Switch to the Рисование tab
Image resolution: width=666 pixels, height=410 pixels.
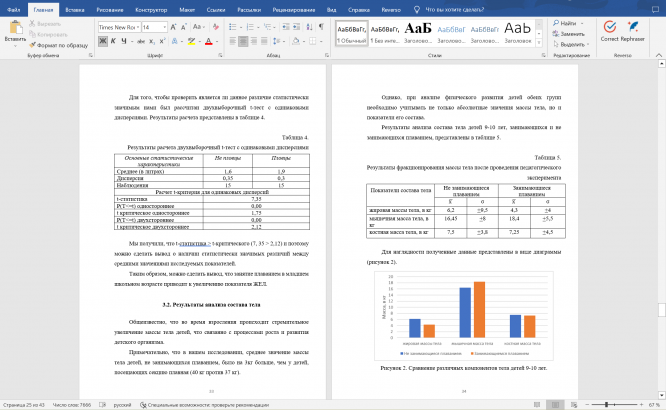[x=110, y=9]
